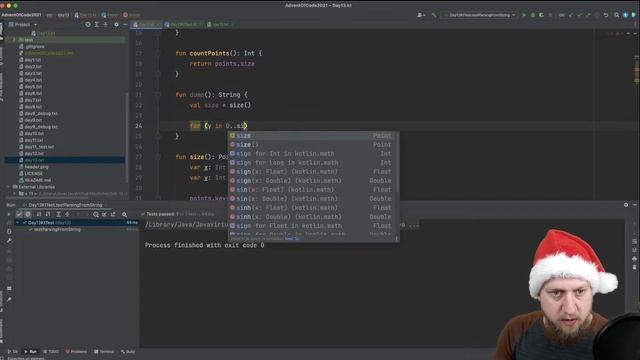
Task: Select opened file target icon in Project panel
Action: point(88,24)
